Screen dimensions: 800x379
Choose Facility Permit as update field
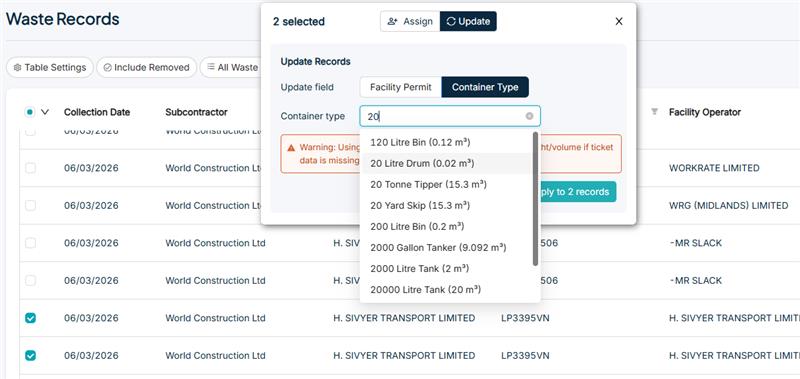[401, 87]
